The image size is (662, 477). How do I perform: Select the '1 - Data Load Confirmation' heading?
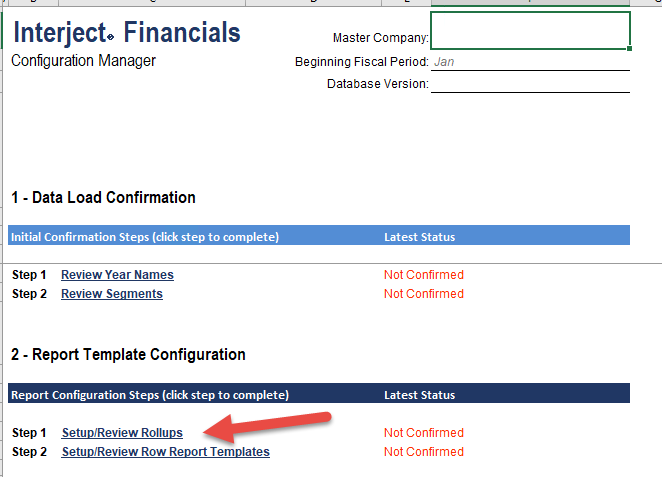point(103,198)
